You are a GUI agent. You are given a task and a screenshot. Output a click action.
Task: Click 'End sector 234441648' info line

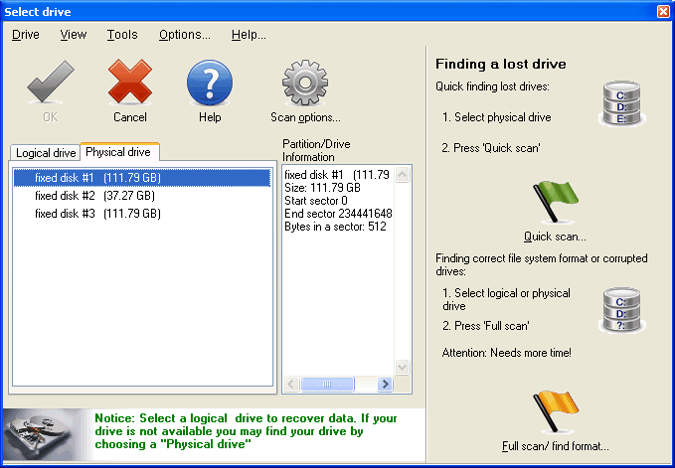tap(338, 214)
